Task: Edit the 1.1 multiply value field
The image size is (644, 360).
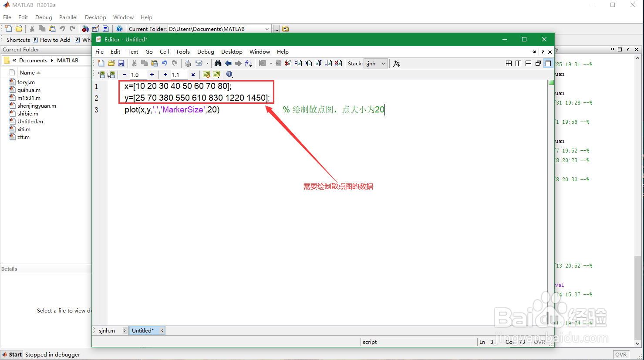Action: coord(179,75)
